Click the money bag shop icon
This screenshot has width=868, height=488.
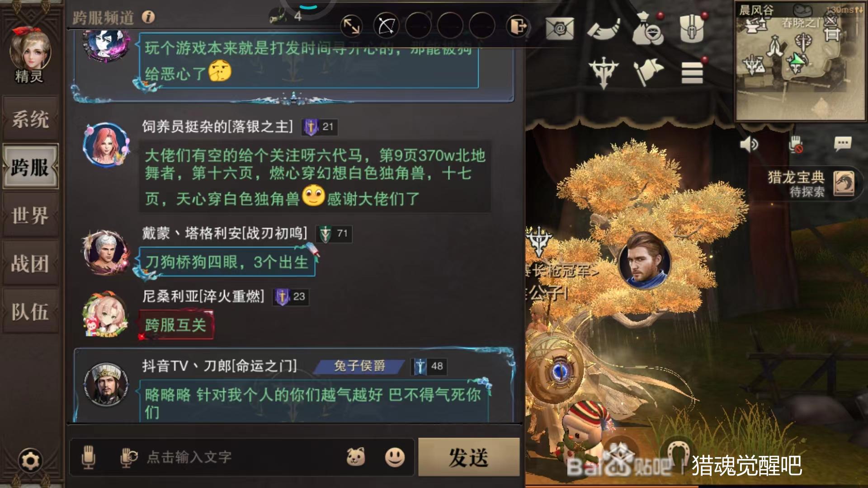647,28
